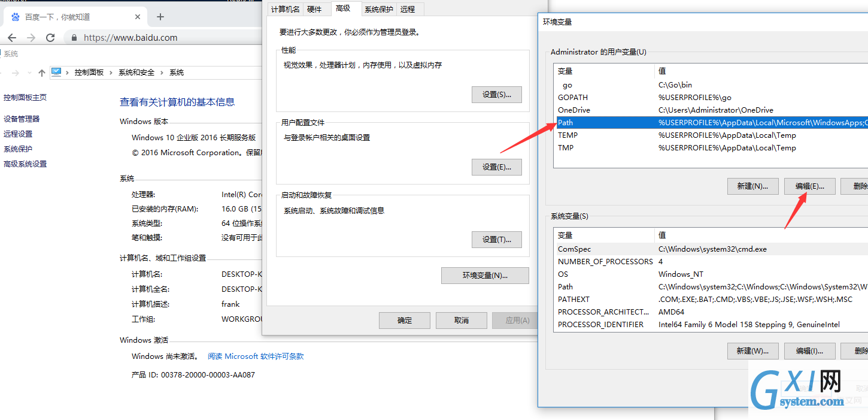Select PROCESSOR_ARCHITECT... system variable row

(711, 312)
